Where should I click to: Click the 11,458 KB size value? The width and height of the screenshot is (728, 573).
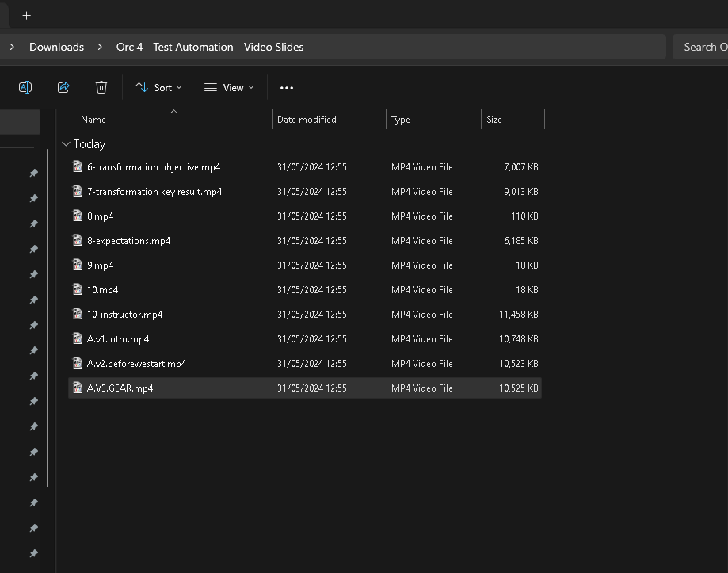(x=519, y=315)
